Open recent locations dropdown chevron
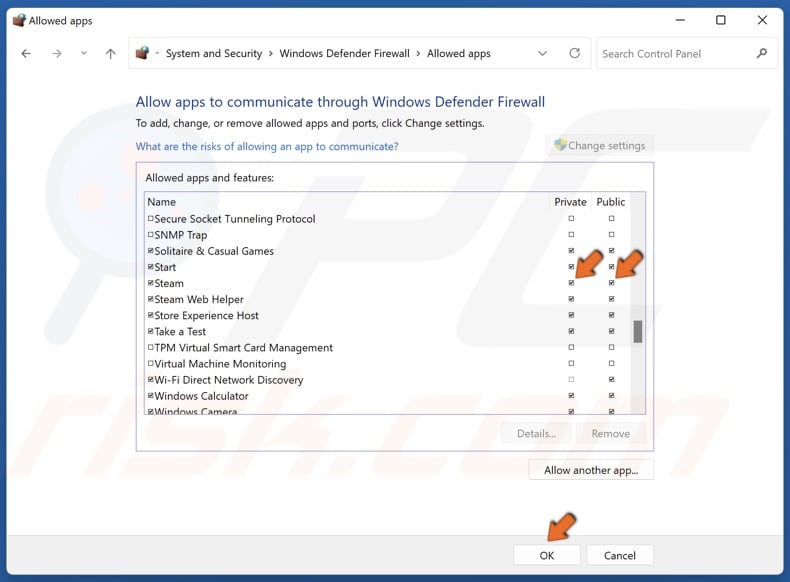 (x=84, y=53)
